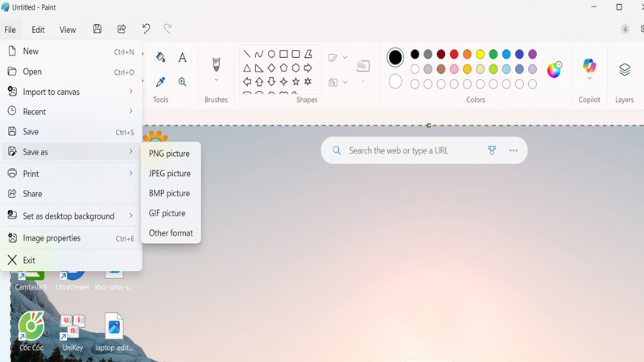Save as PNG picture

[x=171, y=154]
